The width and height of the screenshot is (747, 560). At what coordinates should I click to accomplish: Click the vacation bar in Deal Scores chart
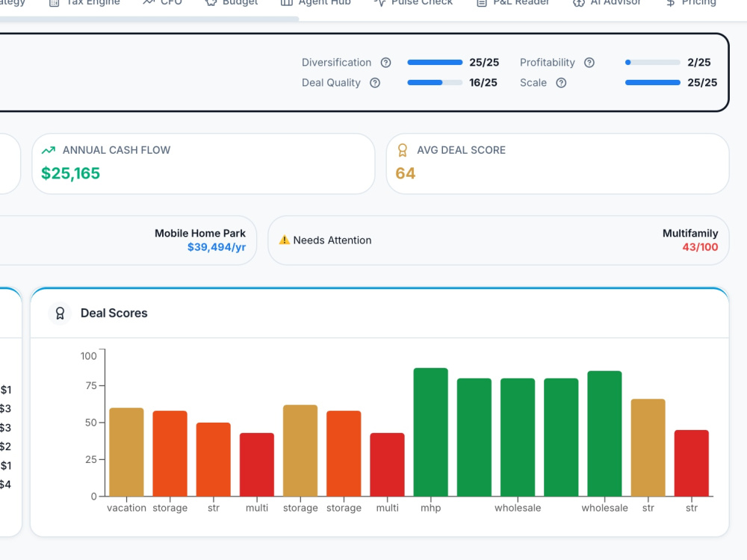126,452
